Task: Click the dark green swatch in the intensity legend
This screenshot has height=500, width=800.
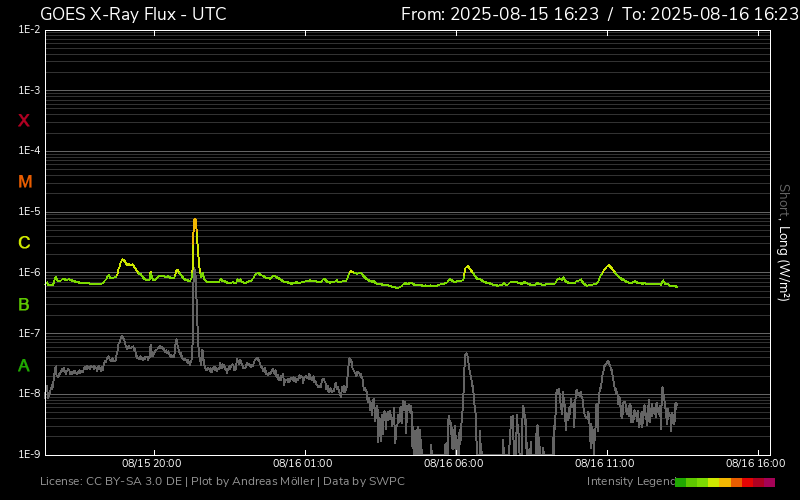Action: point(681,482)
